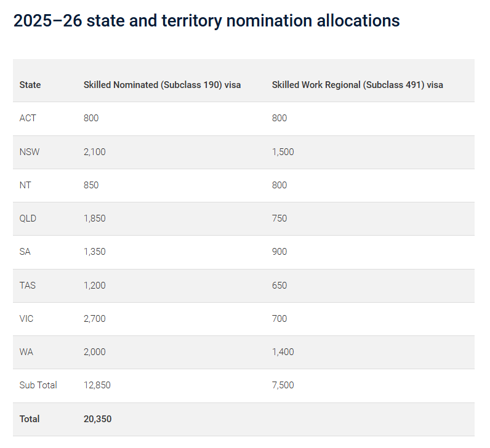Click the TAS state cell
490x448 pixels.
pyautogui.click(x=28, y=286)
